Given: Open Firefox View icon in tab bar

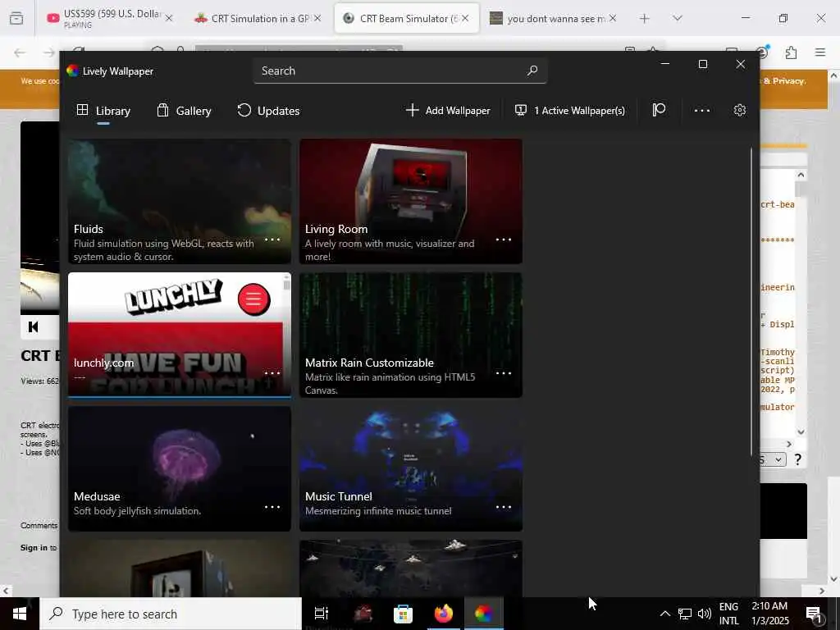Looking at the screenshot, I should [16, 19].
